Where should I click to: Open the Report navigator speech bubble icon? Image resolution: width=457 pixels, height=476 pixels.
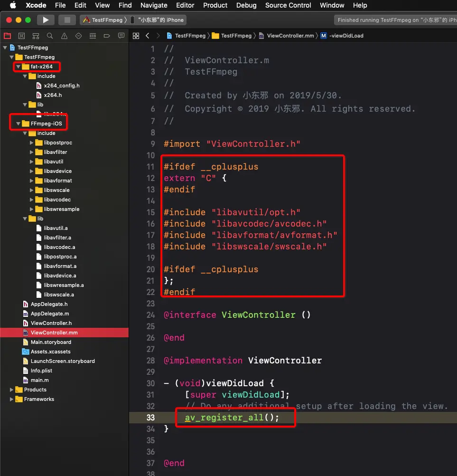coord(121,36)
